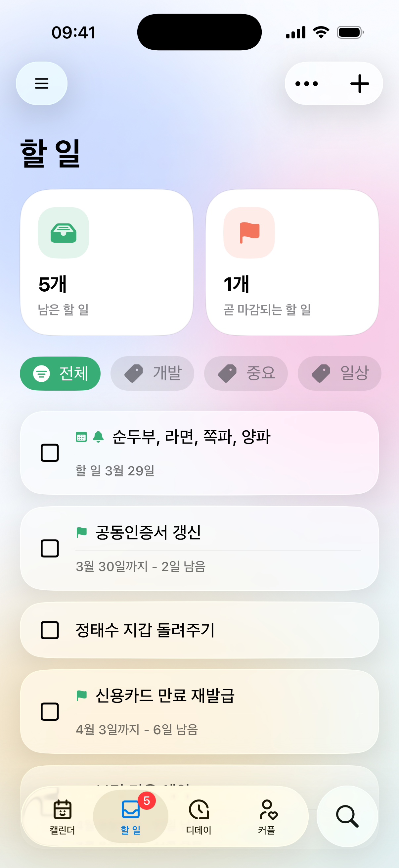The image size is (399, 868).
Task: Open the 디데이 tab
Action: (x=199, y=816)
